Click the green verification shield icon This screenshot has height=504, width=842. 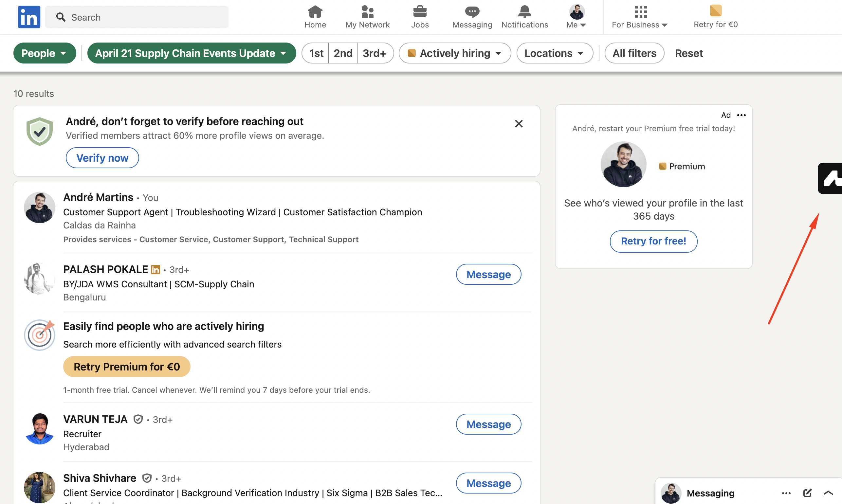(40, 132)
